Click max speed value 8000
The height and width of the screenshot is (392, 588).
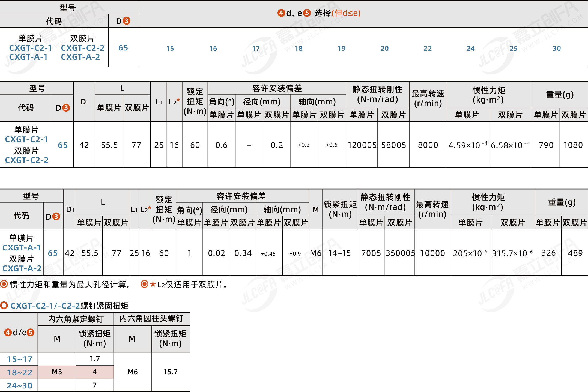[428, 145]
